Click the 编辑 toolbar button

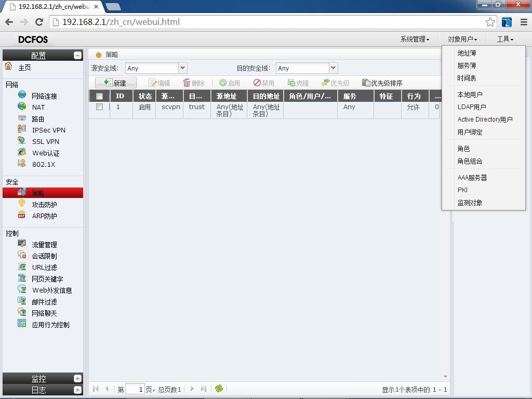159,83
